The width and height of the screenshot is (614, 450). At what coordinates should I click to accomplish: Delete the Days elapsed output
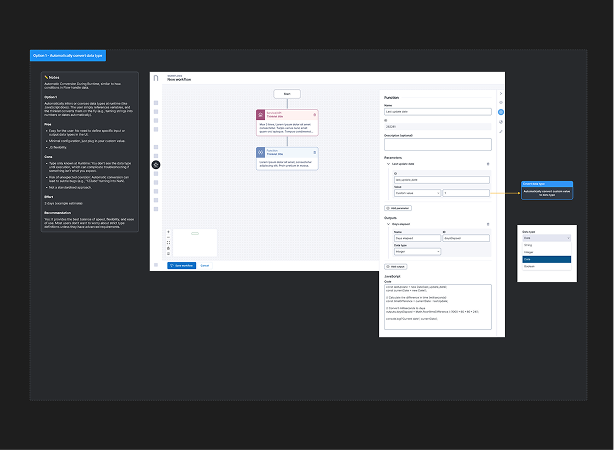coord(488,223)
